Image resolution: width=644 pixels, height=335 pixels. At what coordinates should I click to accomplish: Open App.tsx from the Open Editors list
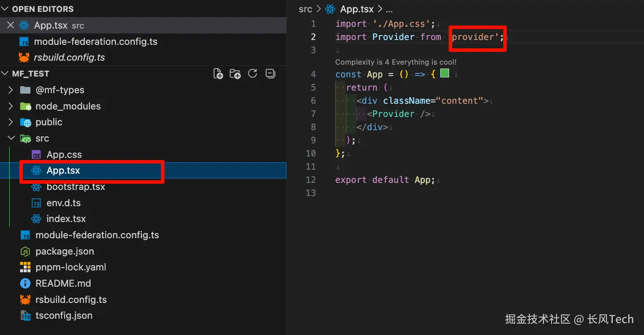coord(143,25)
